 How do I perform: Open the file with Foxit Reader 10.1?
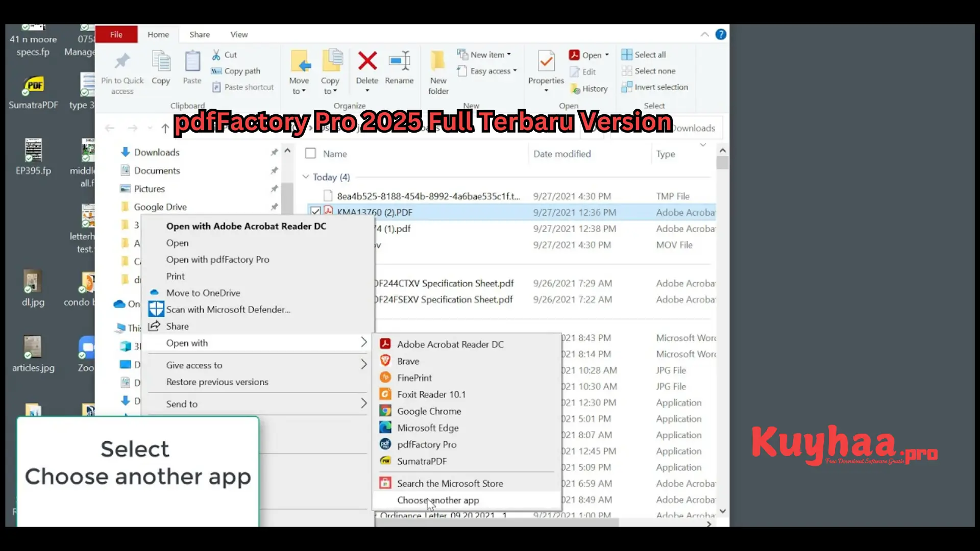tap(431, 394)
